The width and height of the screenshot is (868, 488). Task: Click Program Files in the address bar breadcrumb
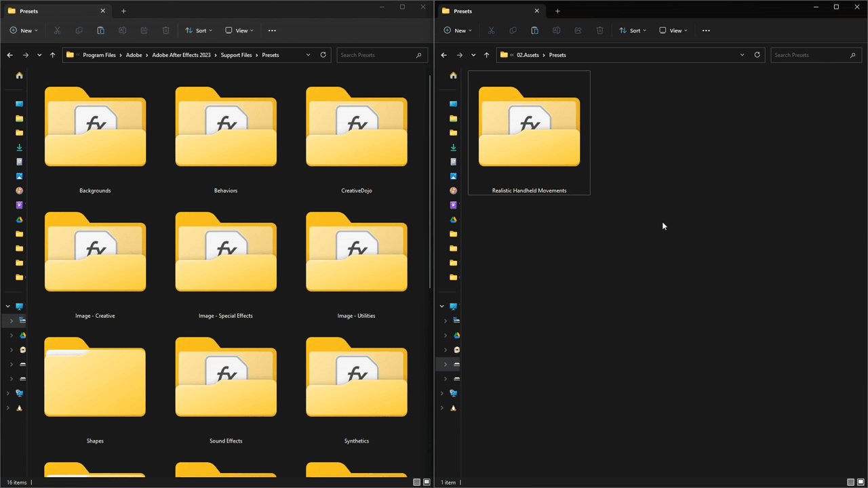click(100, 55)
